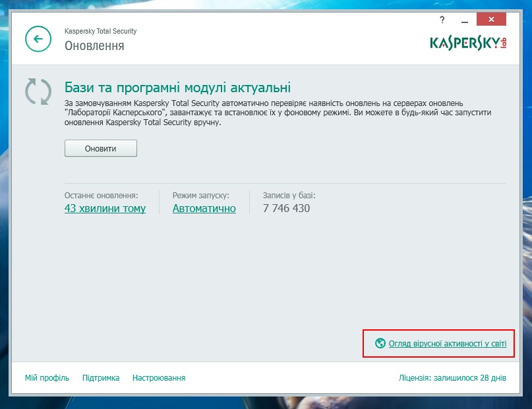Go back using the circular arrow button
This screenshot has width=532, height=409.
38,39
